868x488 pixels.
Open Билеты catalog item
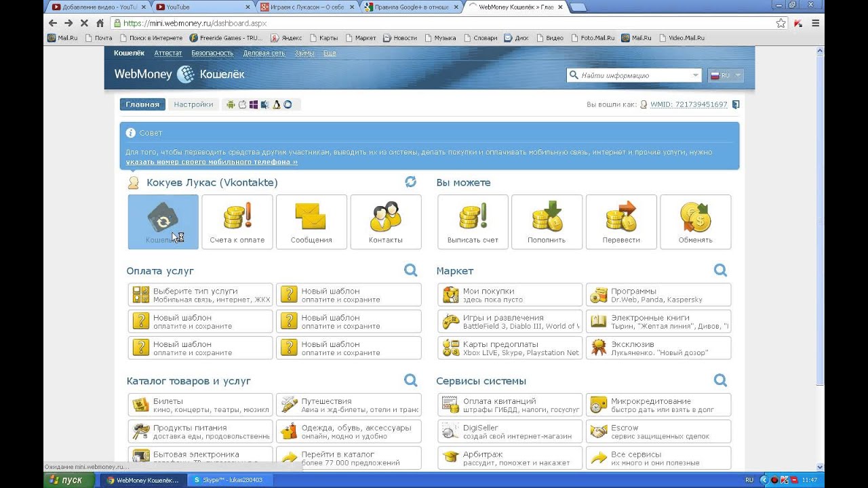click(200, 405)
